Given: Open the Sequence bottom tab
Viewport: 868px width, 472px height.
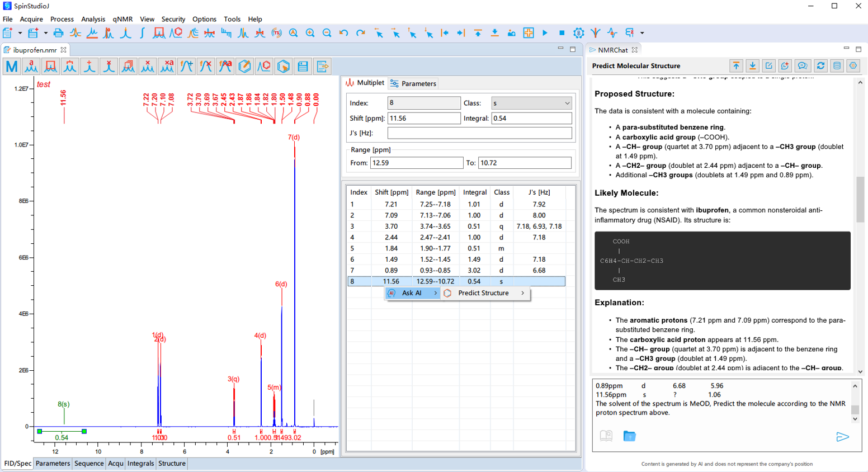Looking at the screenshot, I should coord(89,463).
